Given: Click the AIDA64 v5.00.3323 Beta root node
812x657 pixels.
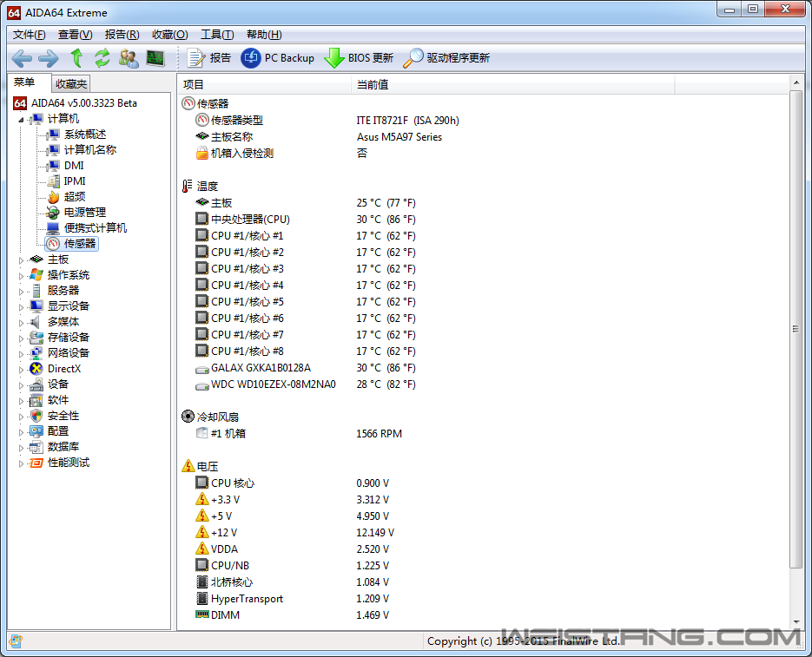Looking at the screenshot, I should [x=84, y=103].
